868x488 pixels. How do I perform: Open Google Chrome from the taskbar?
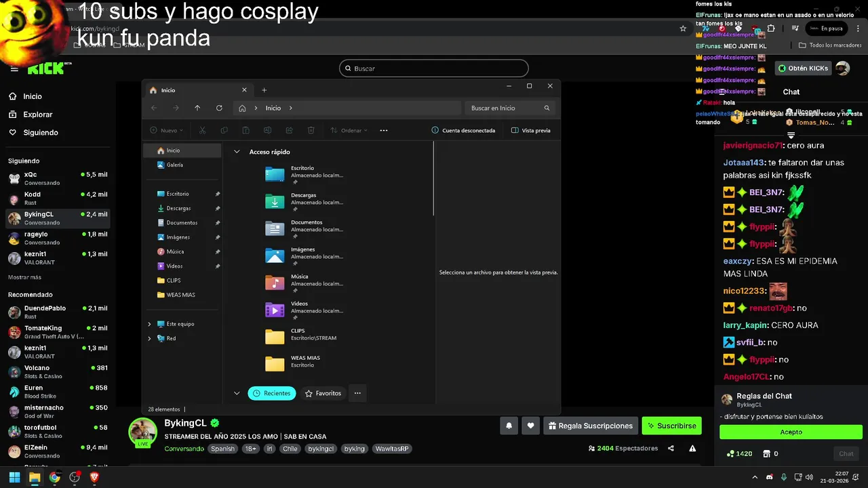click(x=54, y=477)
